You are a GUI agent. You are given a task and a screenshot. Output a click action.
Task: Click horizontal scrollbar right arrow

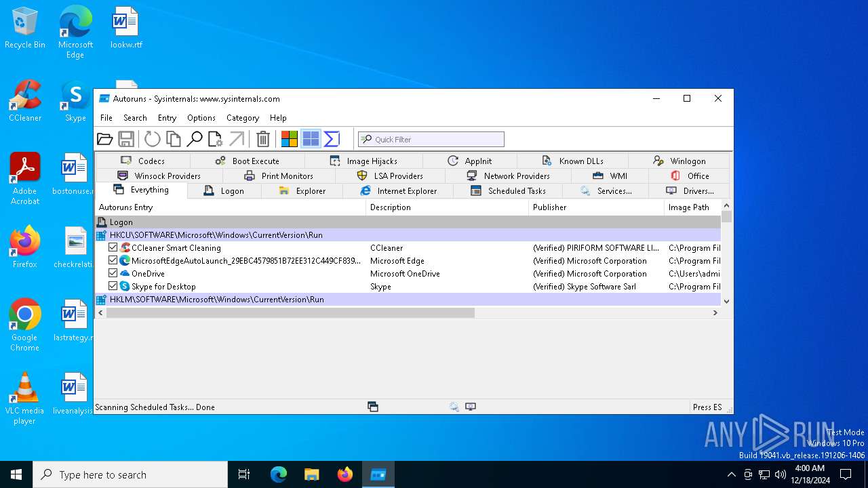[x=715, y=312]
